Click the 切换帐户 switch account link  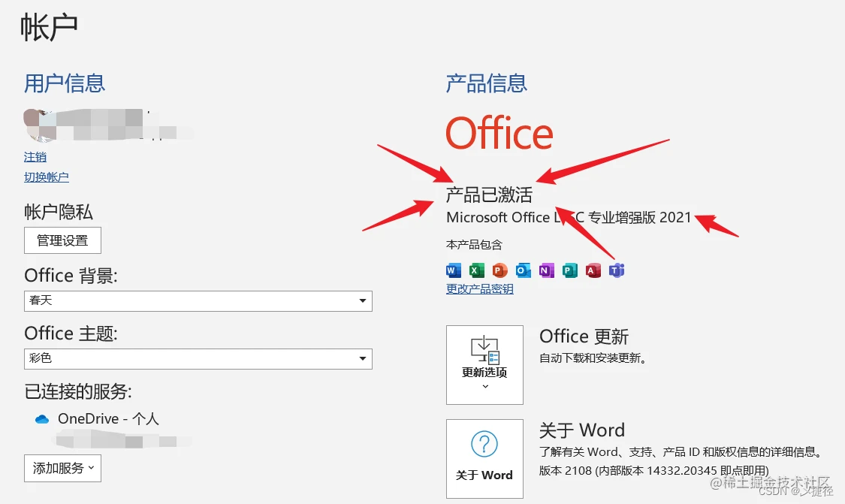pos(47,177)
